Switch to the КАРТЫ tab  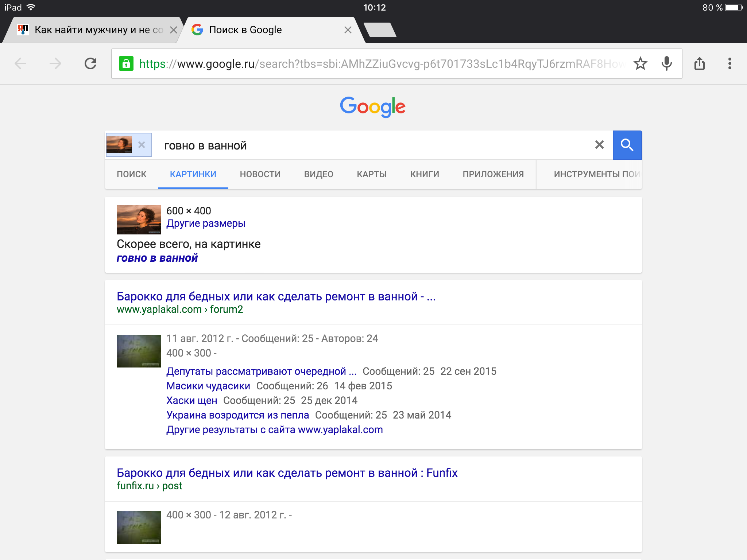pos(372,174)
